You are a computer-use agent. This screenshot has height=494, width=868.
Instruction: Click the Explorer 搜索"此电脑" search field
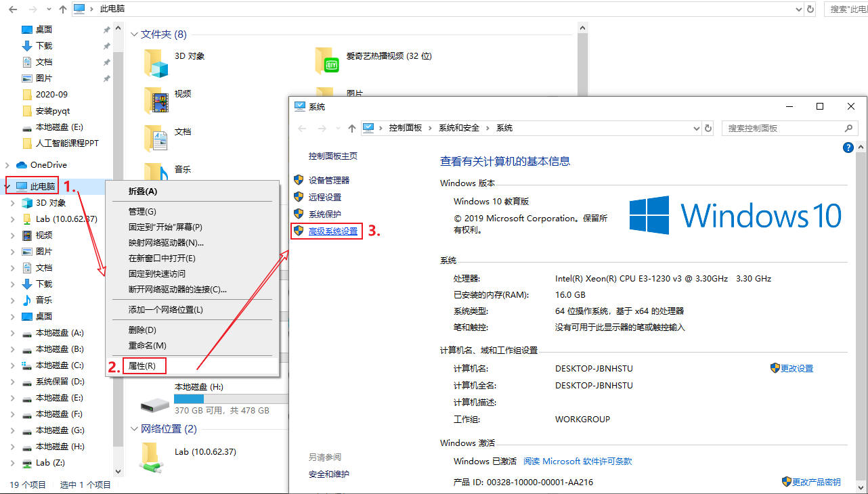846,9
